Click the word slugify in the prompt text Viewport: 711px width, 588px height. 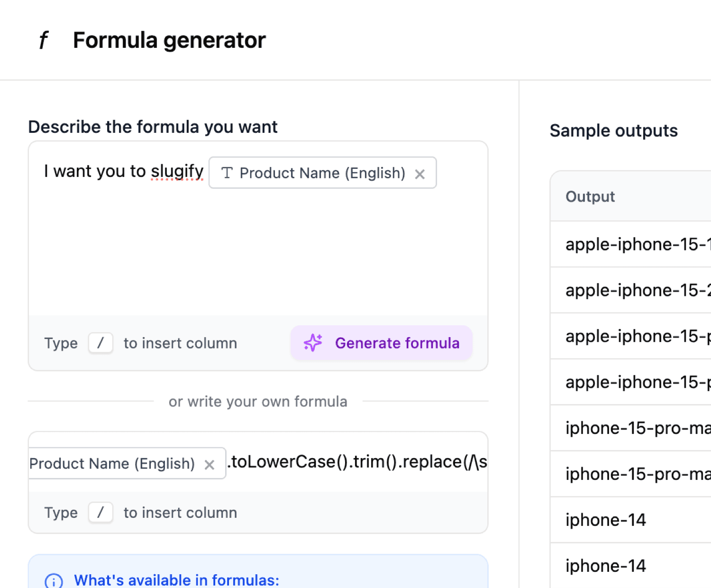177,171
